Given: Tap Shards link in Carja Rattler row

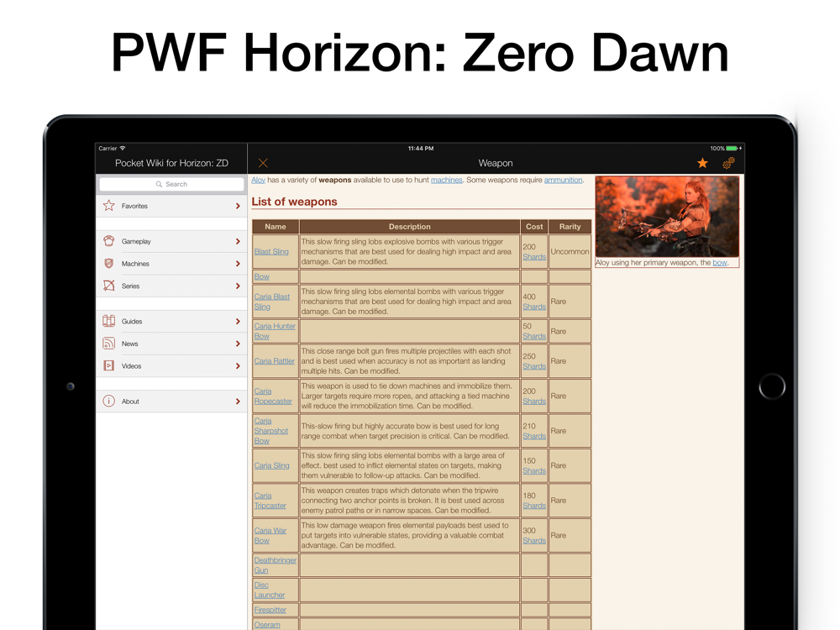Looking at the screenshot, I should coord(534,366).
